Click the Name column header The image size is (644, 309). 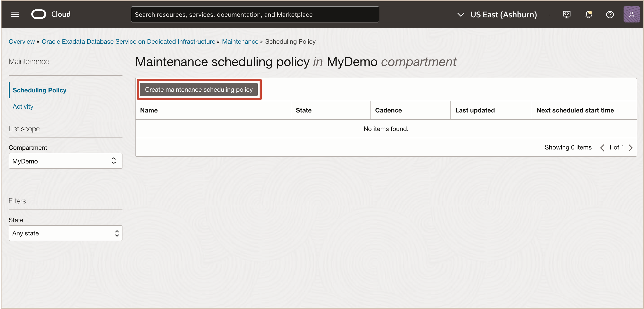pos(149,110)
